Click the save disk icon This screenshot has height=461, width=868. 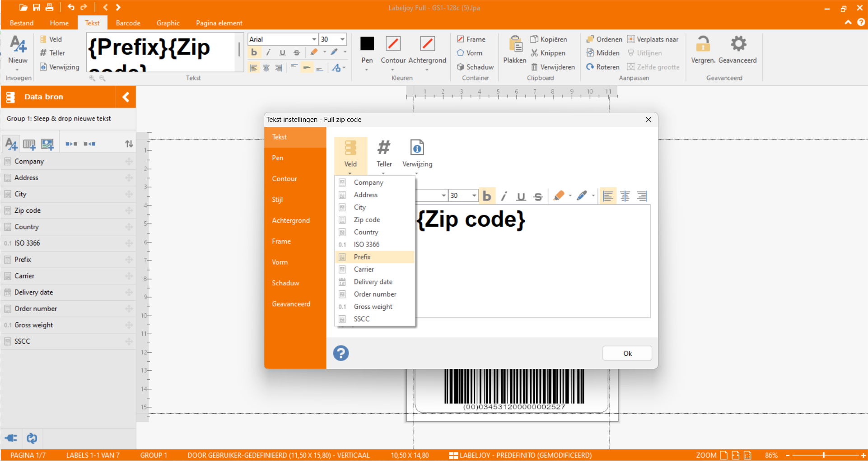point(37,7)
